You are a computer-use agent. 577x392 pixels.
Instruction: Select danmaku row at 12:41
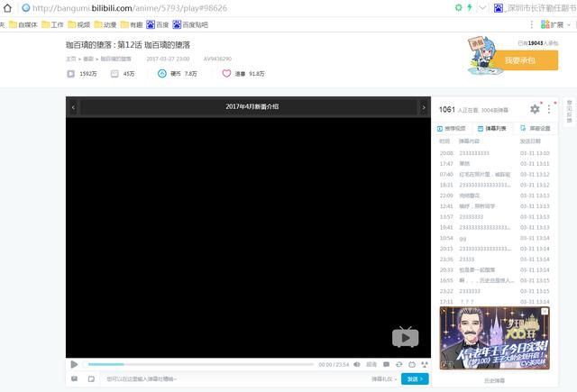tap(495, 206)
